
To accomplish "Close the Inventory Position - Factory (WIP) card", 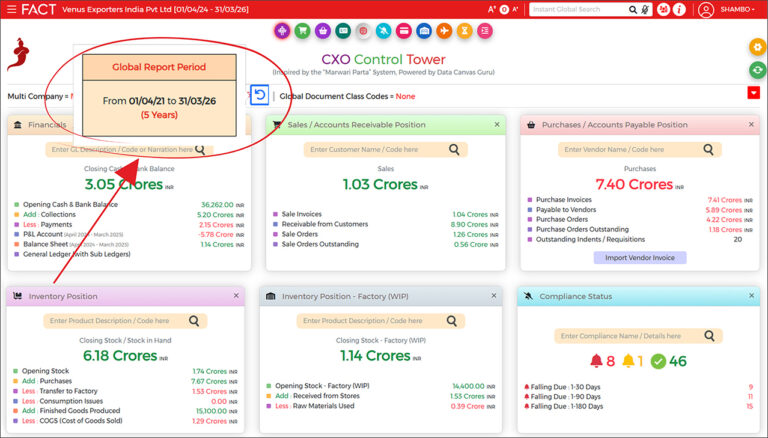I will click(494, 296).
